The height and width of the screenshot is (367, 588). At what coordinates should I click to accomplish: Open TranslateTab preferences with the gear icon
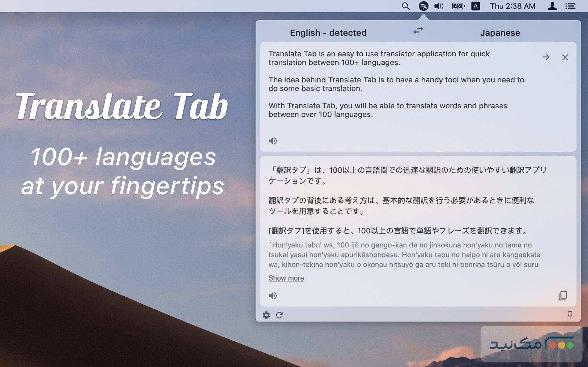point(267,315)
